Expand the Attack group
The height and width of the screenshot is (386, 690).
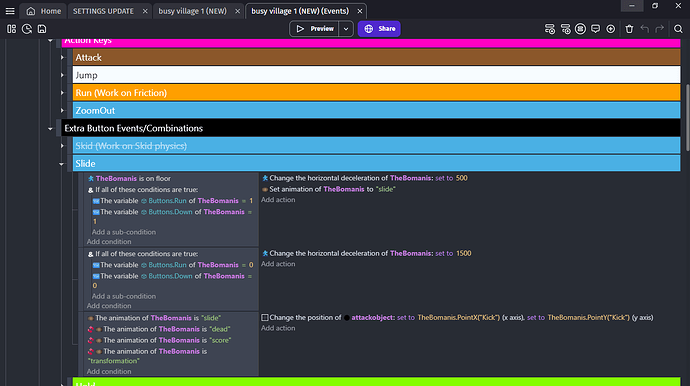point(62,58)
